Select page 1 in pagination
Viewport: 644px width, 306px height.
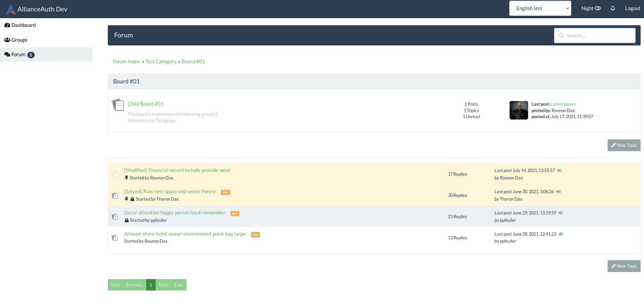(151, 284)
